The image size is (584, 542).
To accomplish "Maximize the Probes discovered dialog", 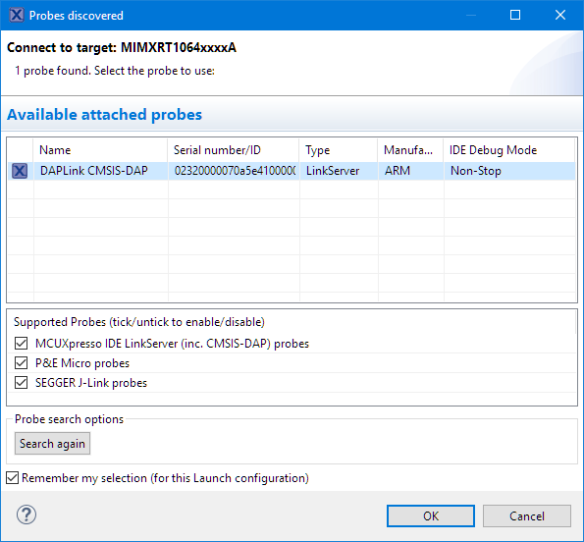I will (515, 15).
